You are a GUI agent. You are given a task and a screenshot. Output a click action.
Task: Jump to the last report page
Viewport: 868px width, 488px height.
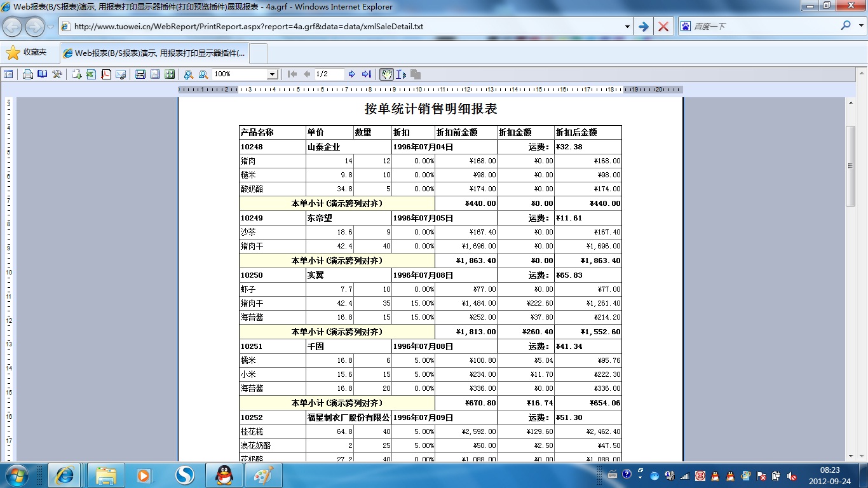click(x=367, y=74)
